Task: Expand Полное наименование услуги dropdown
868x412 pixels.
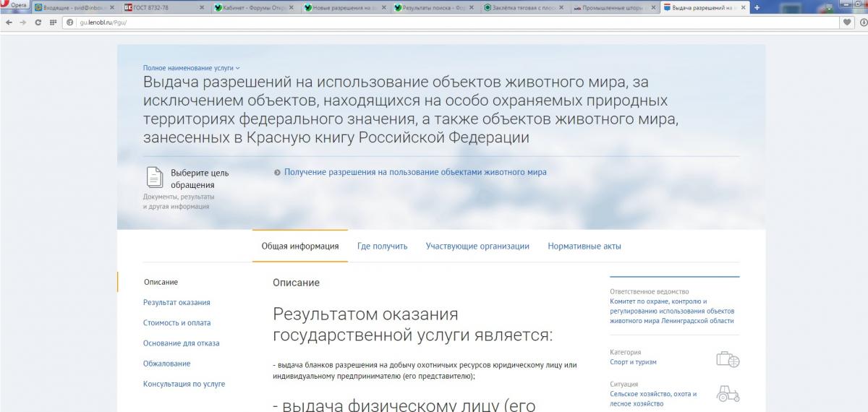Action: coord(191,67)
